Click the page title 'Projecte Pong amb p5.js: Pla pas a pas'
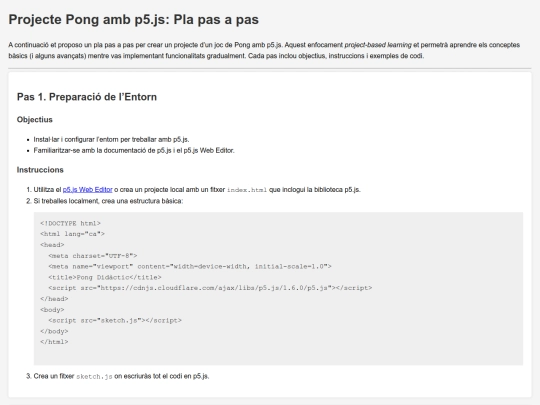 pyautogui.click(x=134, y=20)
